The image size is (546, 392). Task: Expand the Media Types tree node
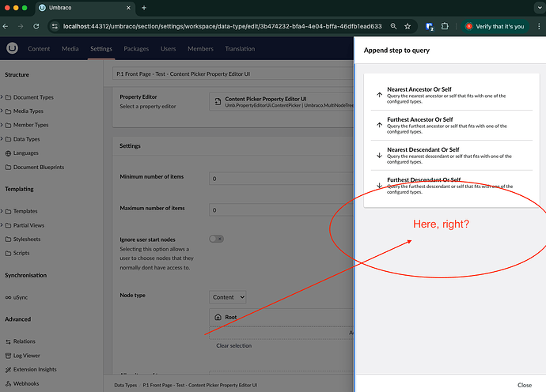coord(2,111)
